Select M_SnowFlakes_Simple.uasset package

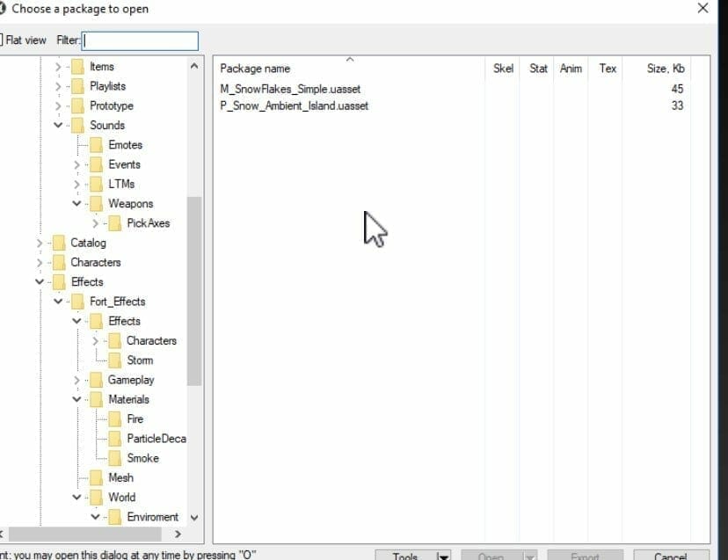(290, 89)
